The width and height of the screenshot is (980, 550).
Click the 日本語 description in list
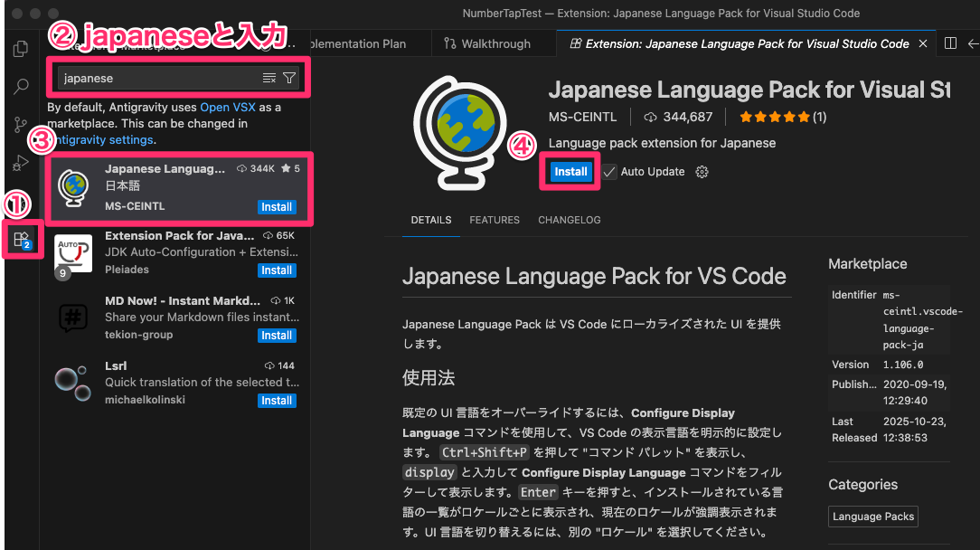[123, 185]
